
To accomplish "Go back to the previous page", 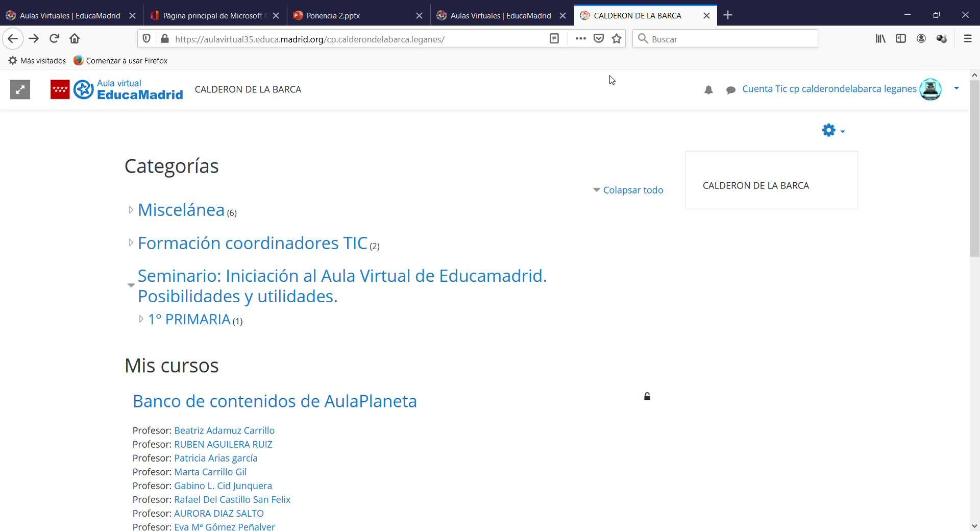I will pyautogui.click(x=13, y=39).
